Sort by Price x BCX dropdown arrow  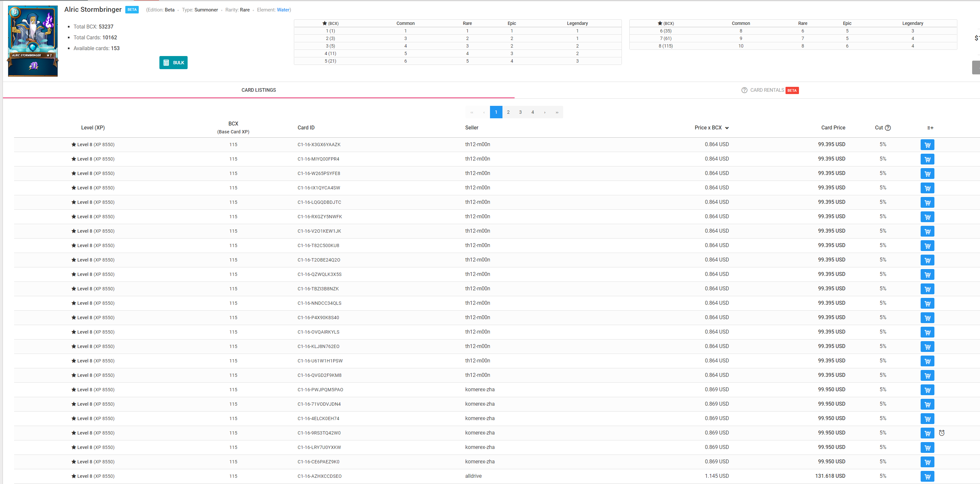(x=726, y=128)
